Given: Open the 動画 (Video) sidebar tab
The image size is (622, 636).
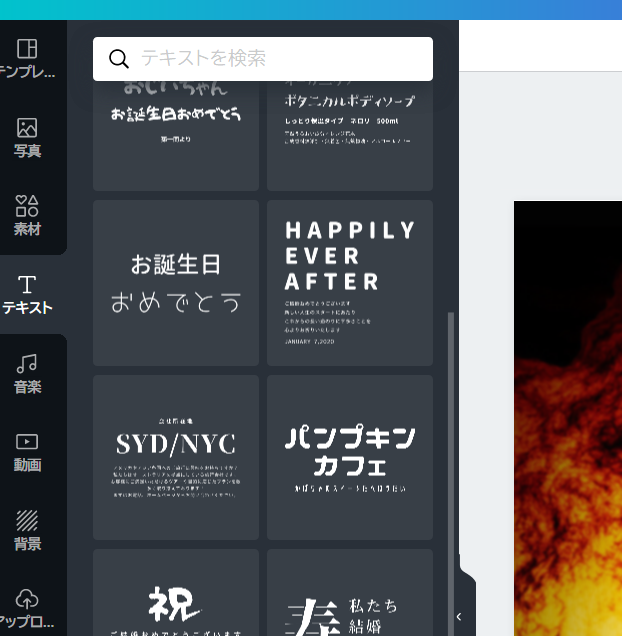Looking at the screenshot, I should pos(27,452).
